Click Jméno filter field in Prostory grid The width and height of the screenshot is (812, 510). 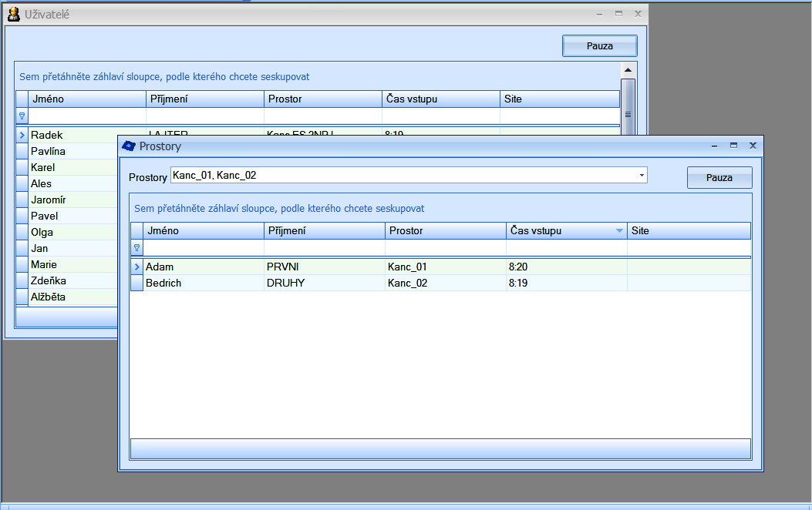(x=204, y=248)
